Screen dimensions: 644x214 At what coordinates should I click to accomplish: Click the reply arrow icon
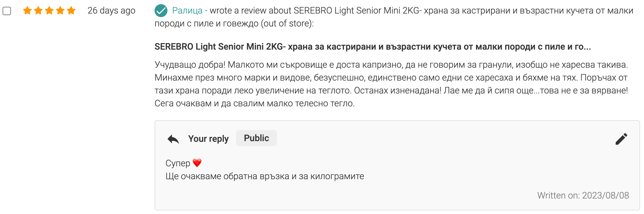tap(173, 139)
